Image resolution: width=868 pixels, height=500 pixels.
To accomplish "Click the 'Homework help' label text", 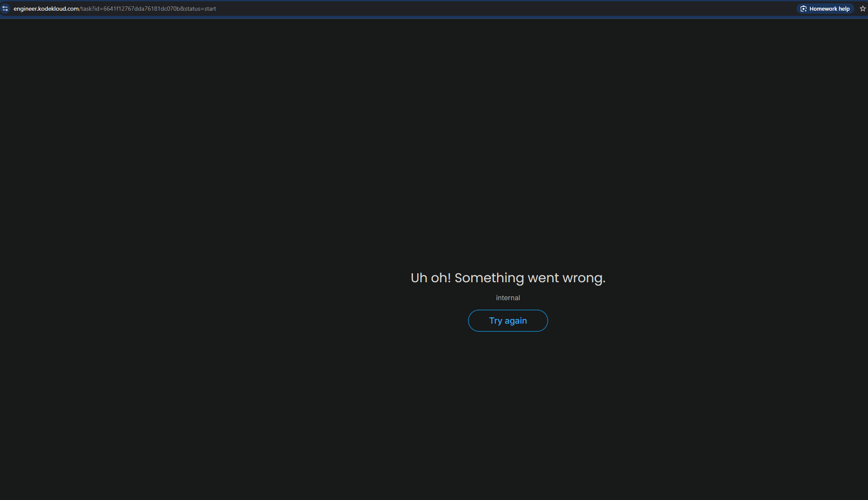I will pyautogui.click(x=829, y=9).
